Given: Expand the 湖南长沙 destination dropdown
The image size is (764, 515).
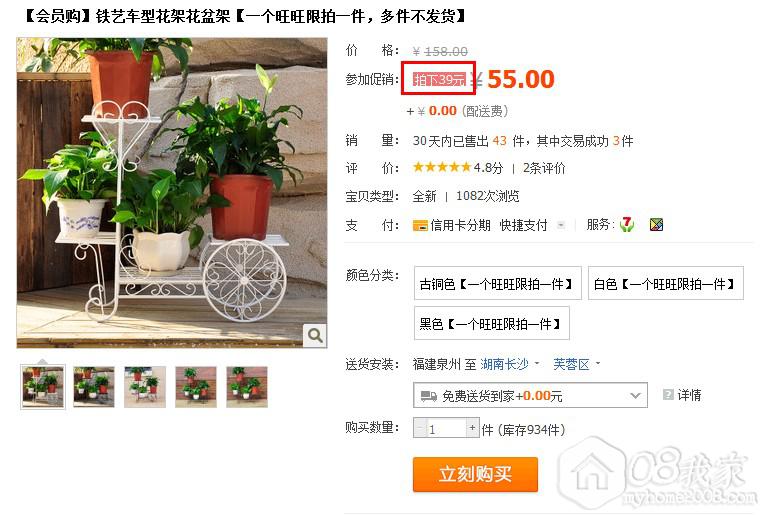Looking at the screenshot, I should (510, 364).
